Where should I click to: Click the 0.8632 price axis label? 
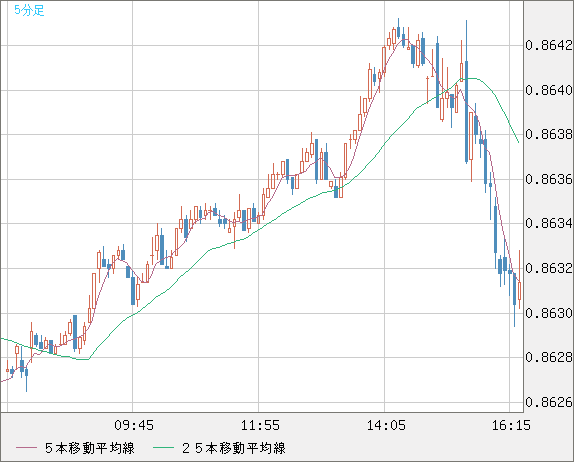(549, 268)
